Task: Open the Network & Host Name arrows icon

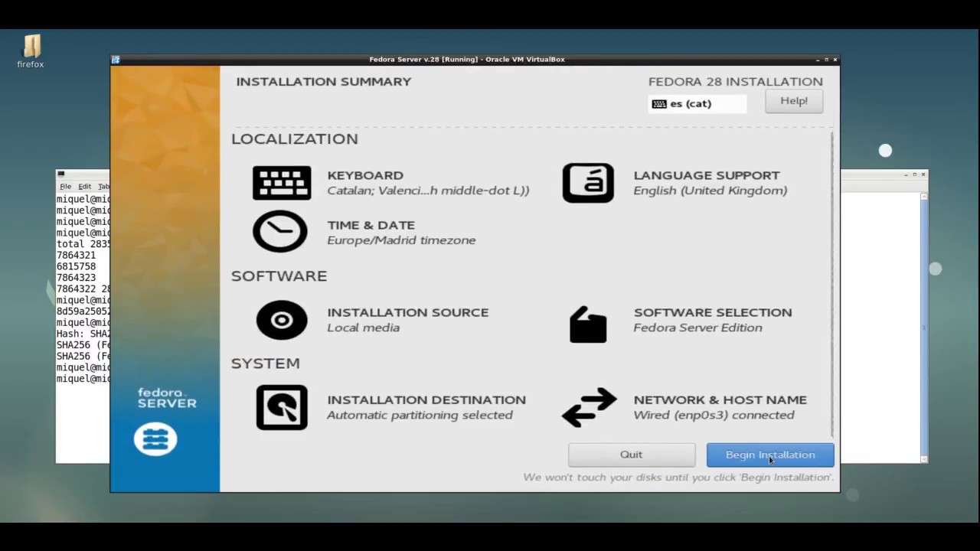Action: [x=589, y=407]
